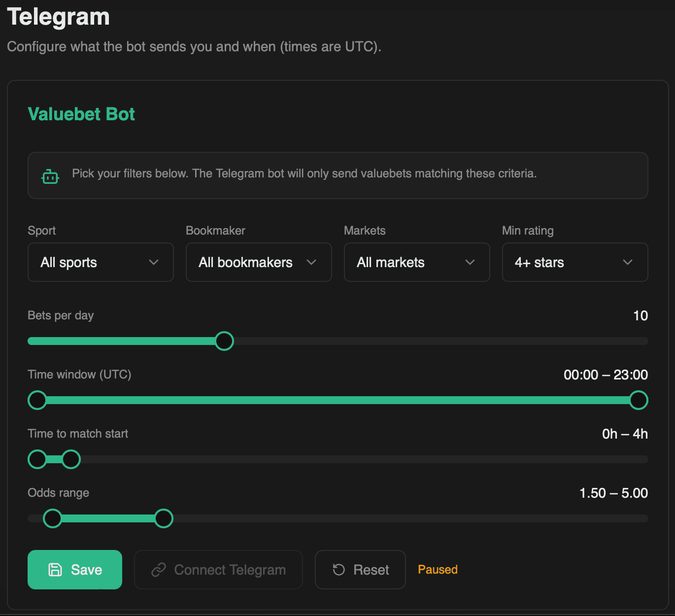Open the 4+ stars rating selector
Viewport: 675px width, 616px height.
click(x=574, y=262)
